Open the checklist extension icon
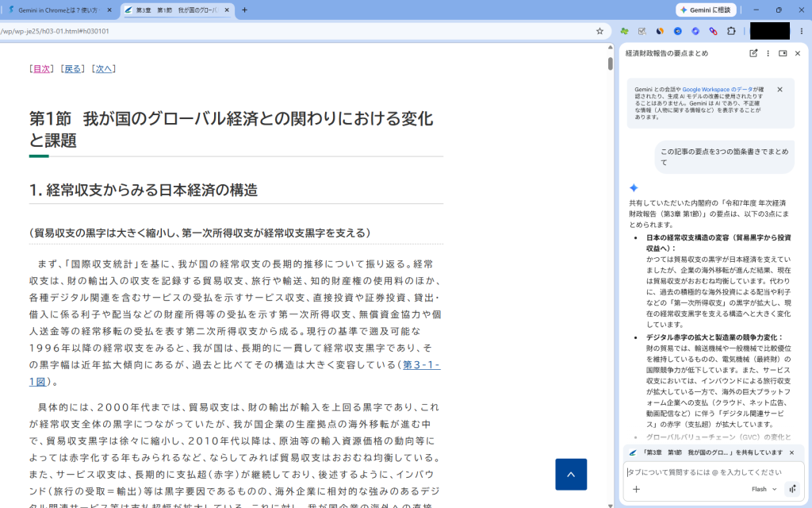The width and height of the screenshot is (812, 508). tap(642, 31)
